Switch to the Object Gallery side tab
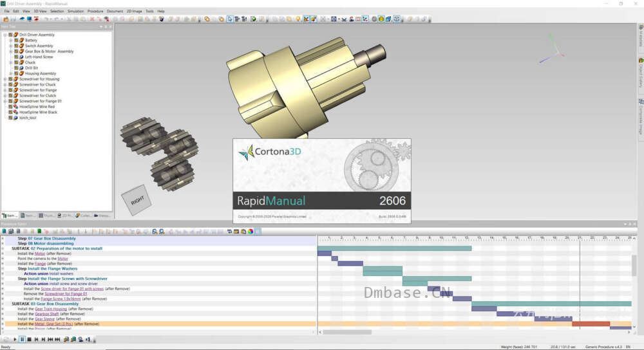This screenshot has height=350, width=644. point(641,73)
